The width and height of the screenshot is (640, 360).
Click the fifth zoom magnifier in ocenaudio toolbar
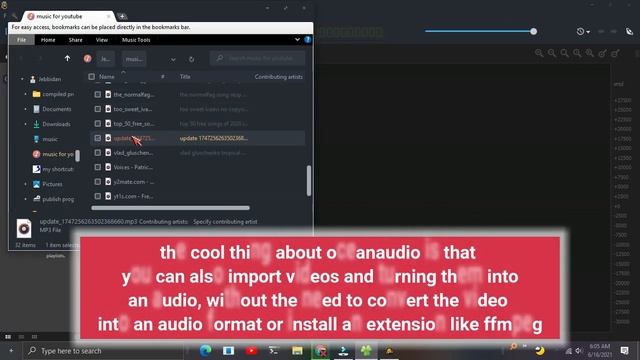point(590,53)
